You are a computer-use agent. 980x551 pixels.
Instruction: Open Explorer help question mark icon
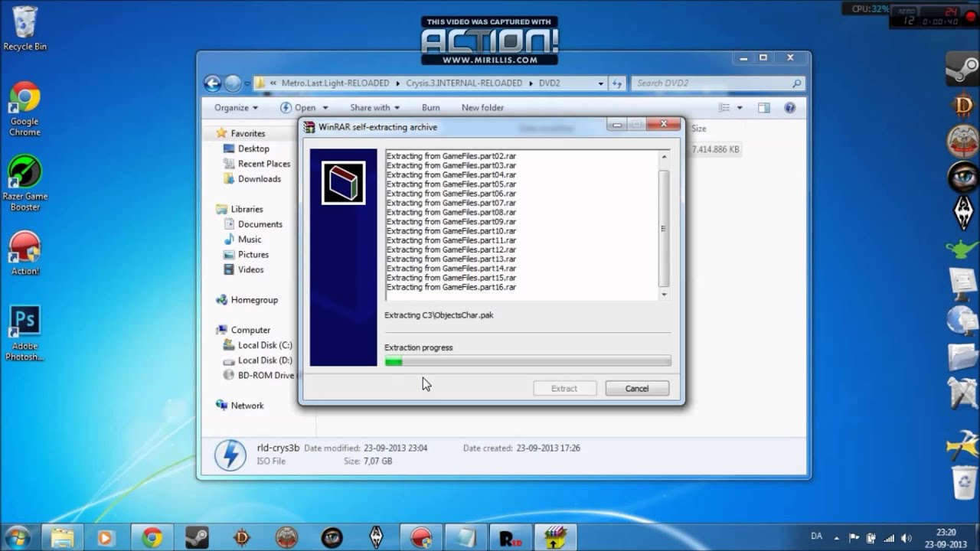[790, 108]
